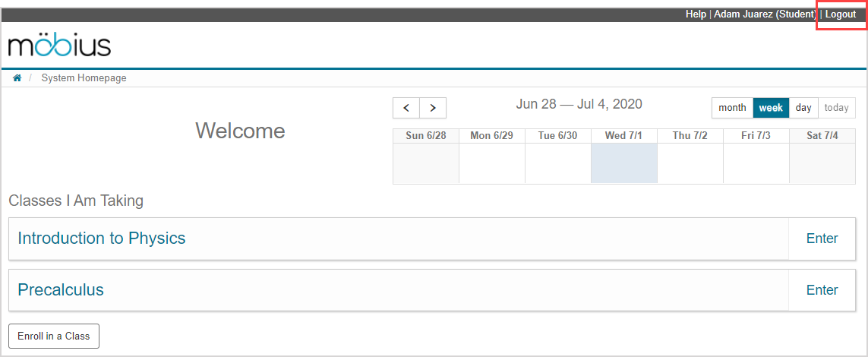The width and height of the screenshot is (868, 357).
Task: Select the week calendar view
Action: [771, 108]
